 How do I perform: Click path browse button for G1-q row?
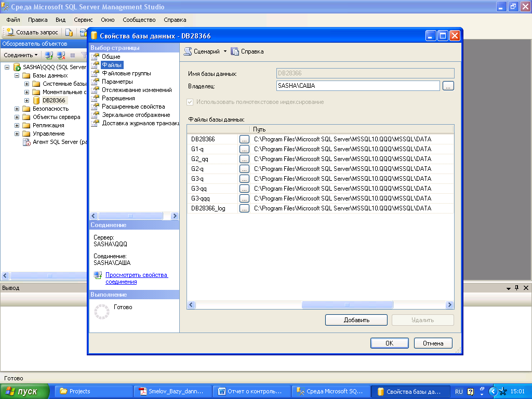tap(244, 149)
